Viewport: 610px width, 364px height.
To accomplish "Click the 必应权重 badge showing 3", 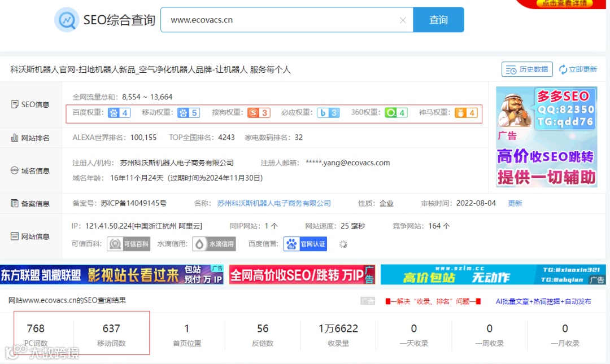I will [328, 113].
